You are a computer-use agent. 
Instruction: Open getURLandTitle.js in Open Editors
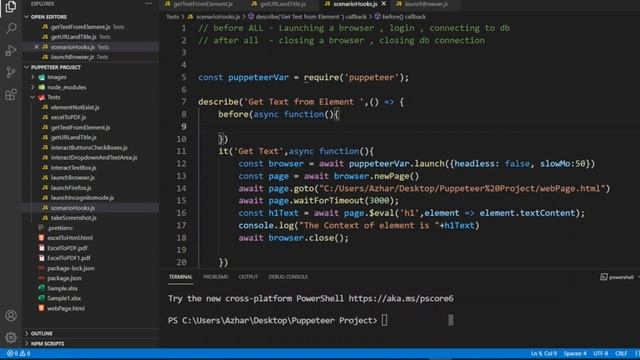pyautogui.click(x=73, y=37)
